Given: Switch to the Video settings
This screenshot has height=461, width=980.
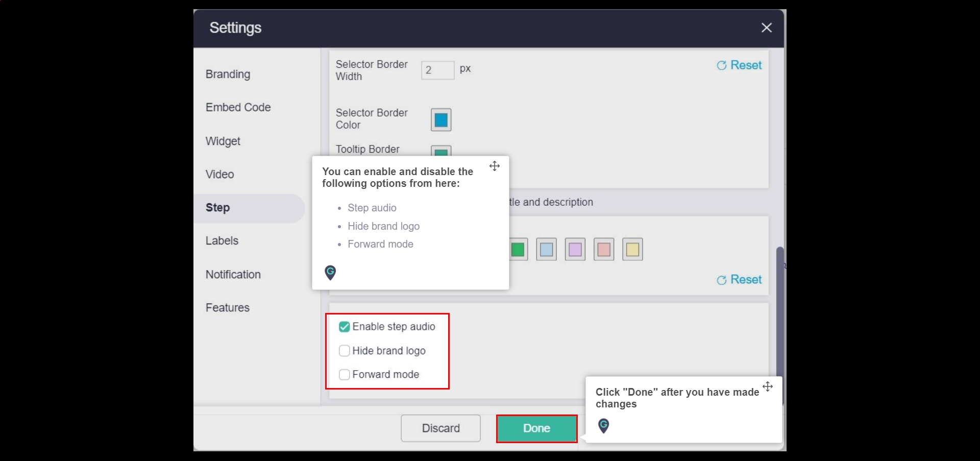Looking at the screenshot, I should click(219, 174).
